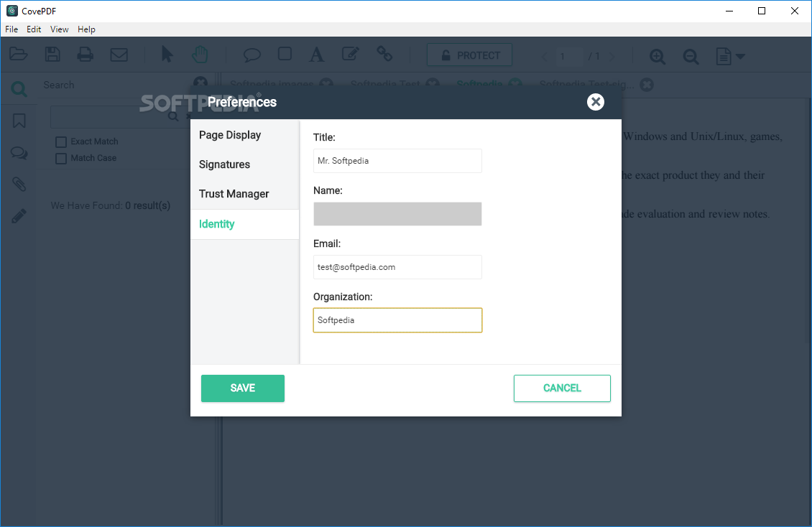Viewport: 812px width, 527px height.
Task: Select the link chain tool
Action: (384, 54)
